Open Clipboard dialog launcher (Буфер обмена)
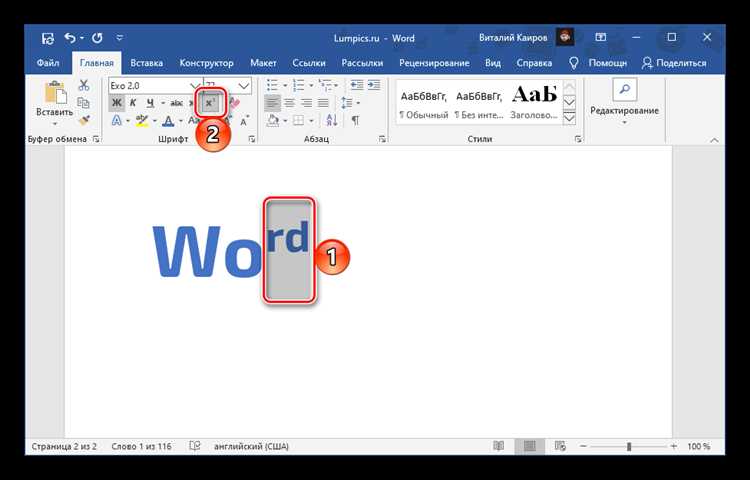Screen dimensions: 750x480 point(96,139)
